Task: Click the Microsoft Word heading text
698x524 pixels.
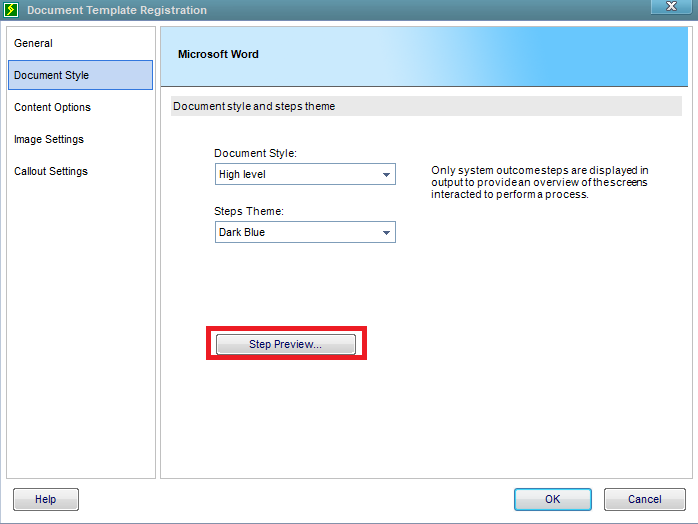Action: (x=218, y=54)
